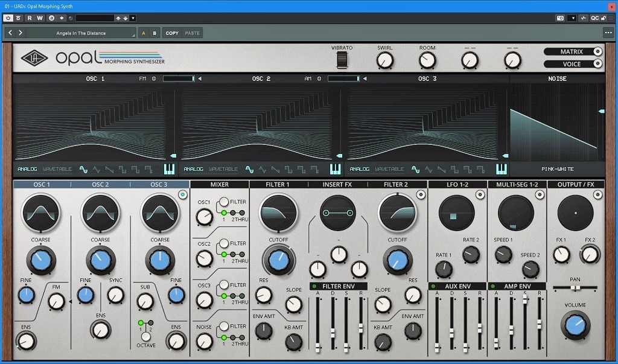This screenshot has width=618, height=364.
Task: Open the PINK-WHITE noise type selector
Action: [557, 169]
